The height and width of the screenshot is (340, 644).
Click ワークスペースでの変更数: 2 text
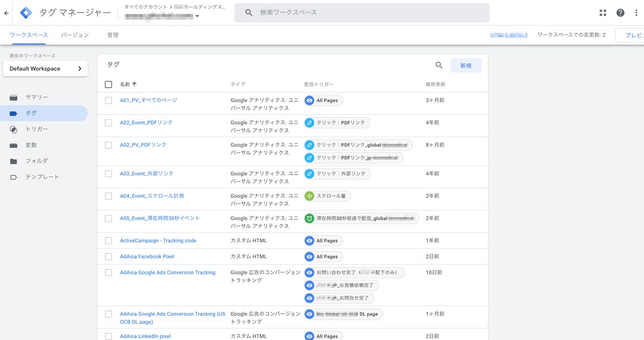click(x=572, y=35)
